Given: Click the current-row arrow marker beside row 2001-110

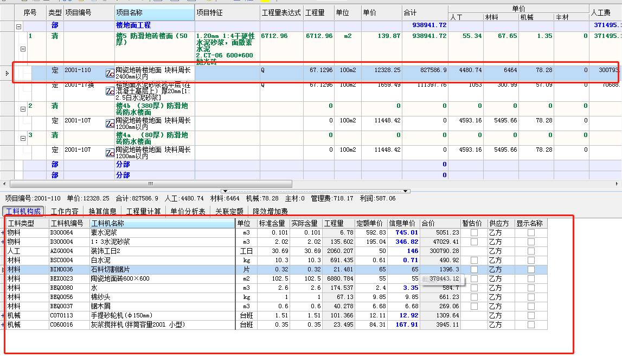Looking at the screenshot, I should pyautogui.click(x=7, y=73).
